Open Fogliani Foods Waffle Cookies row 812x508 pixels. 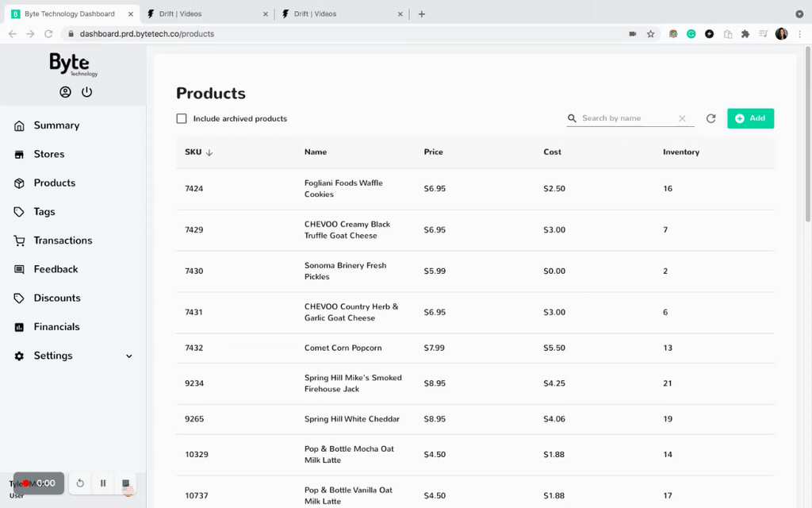tap(475, 189)
